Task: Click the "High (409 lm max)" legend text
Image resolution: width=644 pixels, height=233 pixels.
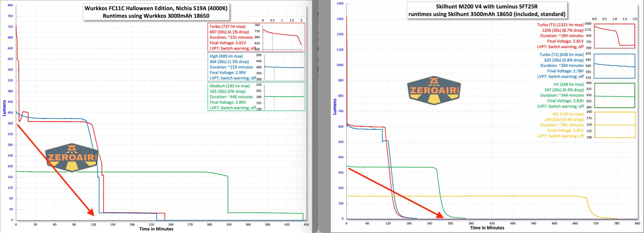Action: (x=226, y=56)
